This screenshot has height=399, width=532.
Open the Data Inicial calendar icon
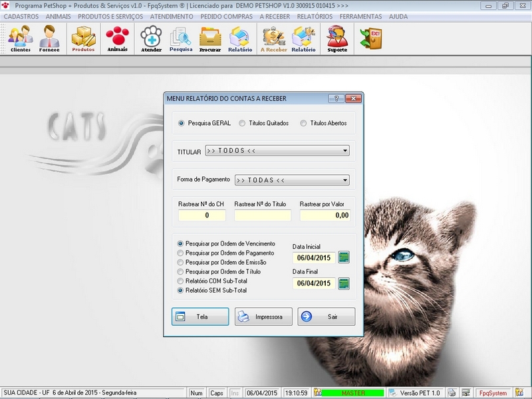[344, 257]
